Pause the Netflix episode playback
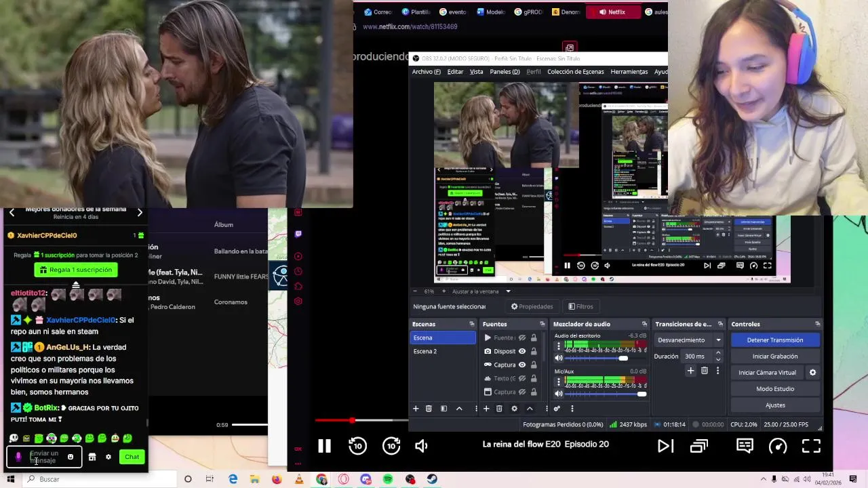The width and height of the screenshot is (868, 488). (x=324, y=445)
